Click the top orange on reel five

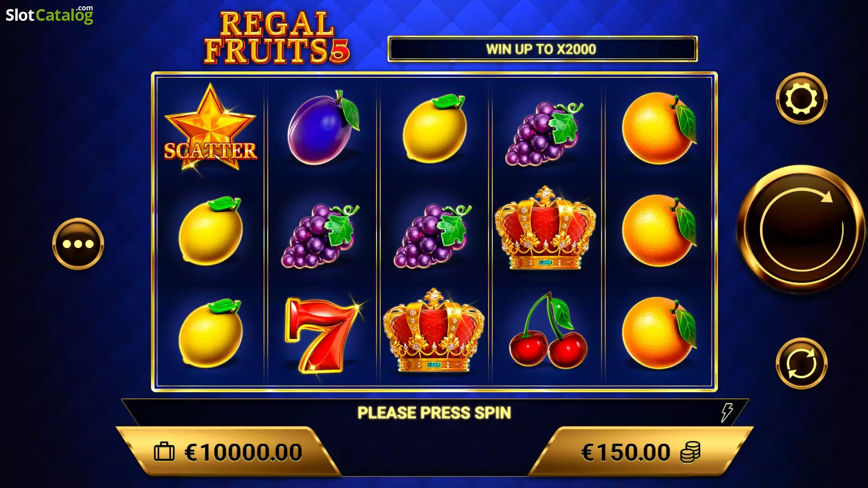tap(659, 128)
